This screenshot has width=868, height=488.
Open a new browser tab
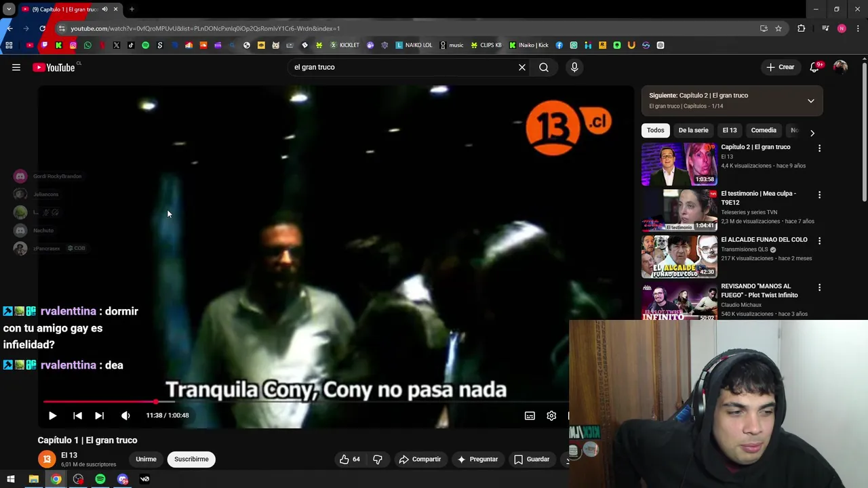[x=132, y=9]
